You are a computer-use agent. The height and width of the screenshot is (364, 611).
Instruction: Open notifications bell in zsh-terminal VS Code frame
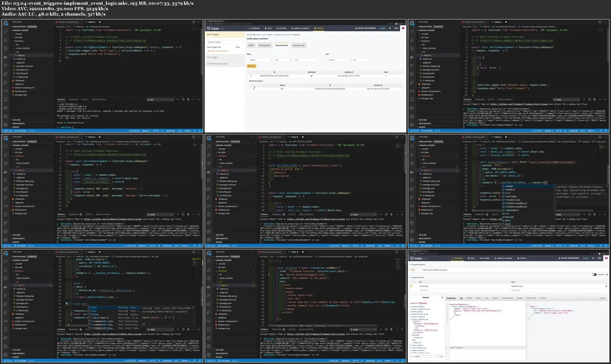click(200, 131)
